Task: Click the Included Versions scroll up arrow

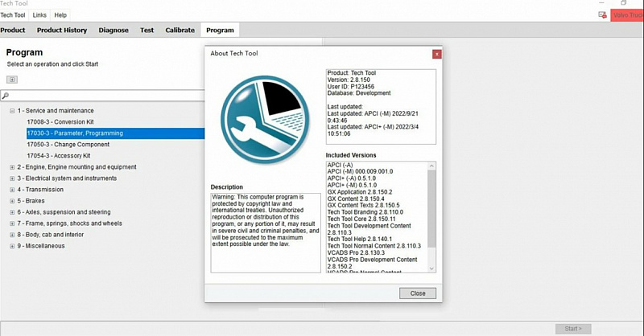Action: 431,166
